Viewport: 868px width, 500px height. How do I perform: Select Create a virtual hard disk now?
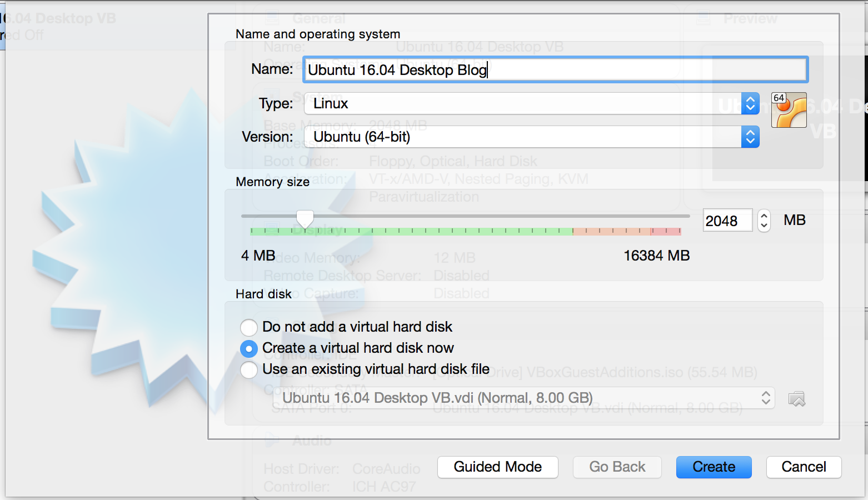[x=249, y=348]
